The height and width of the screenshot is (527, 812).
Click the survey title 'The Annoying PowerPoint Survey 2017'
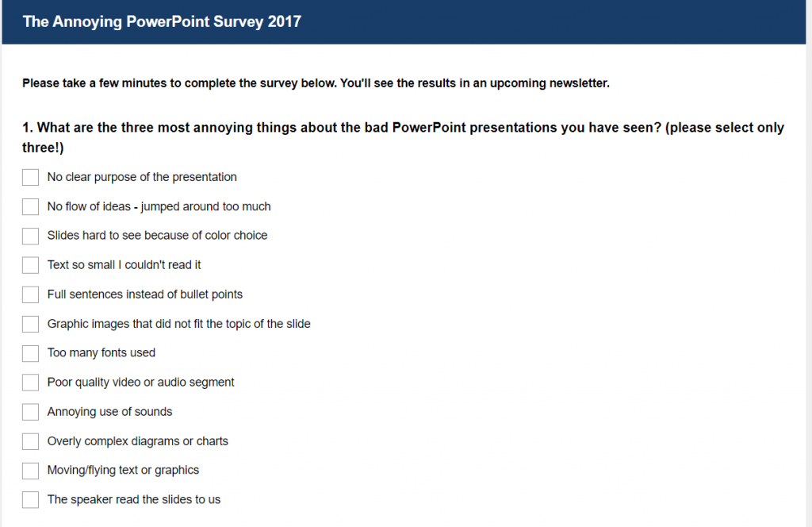coord(162,21)
